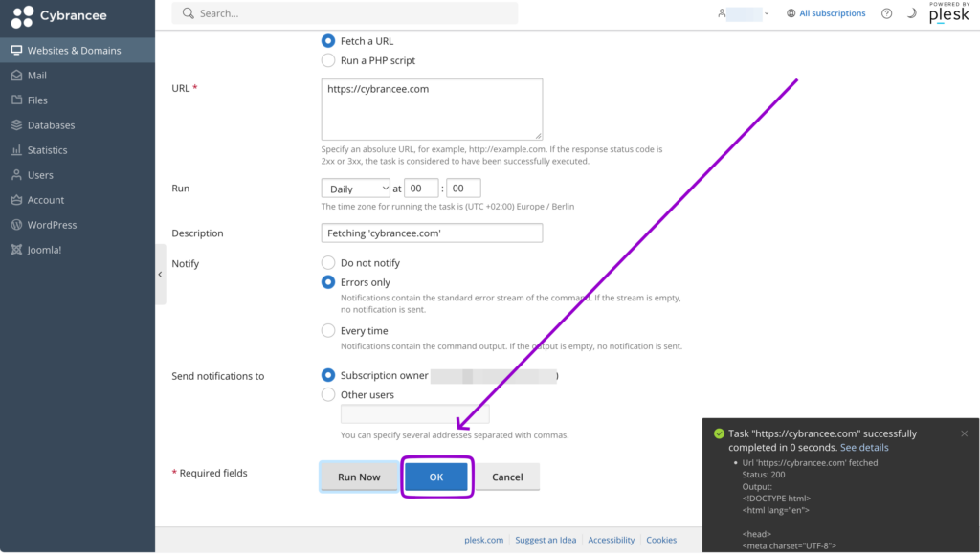
Task: Click the Databases stack icon
Action: click(16, 125)
